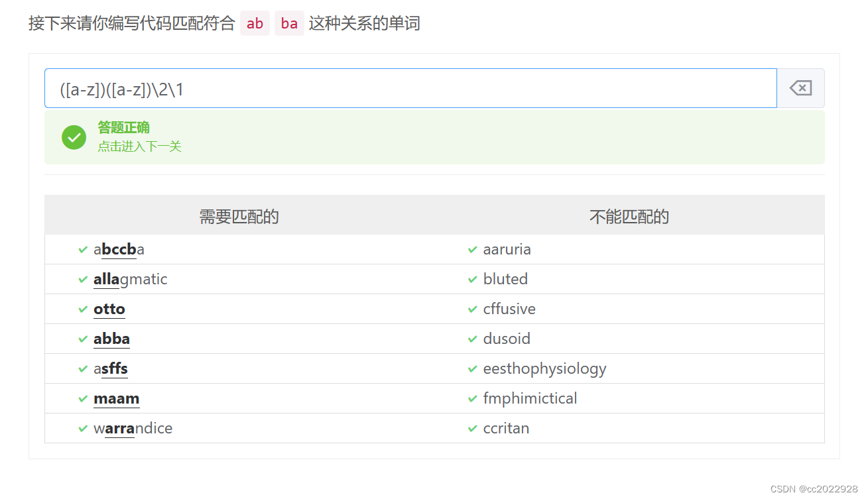This screenshot has height=499, width=868.
Task: Select the word ccritan
Action: point(506,428)
